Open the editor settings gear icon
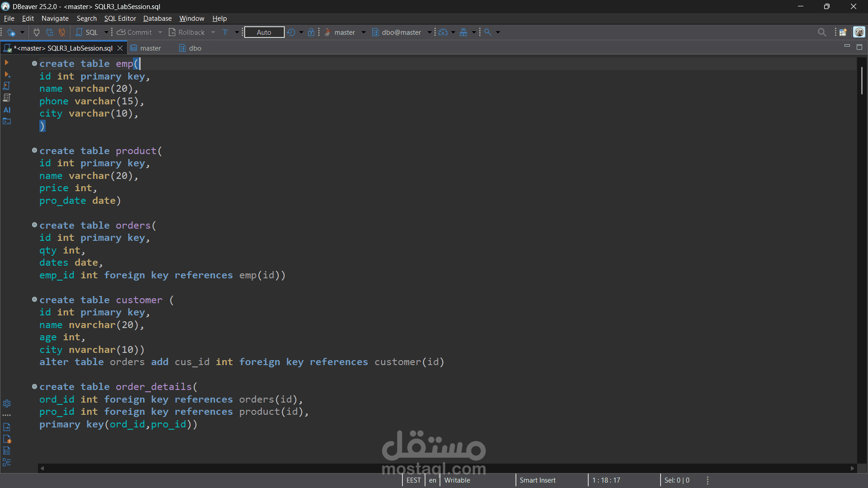Image resolution: width=868 pixels, height=488 pixels. click(7, 404)
